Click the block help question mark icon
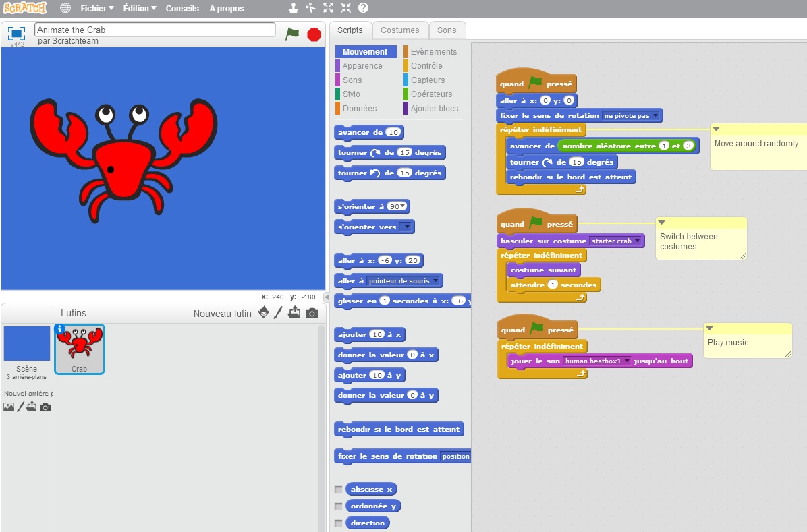Screen dimensions: 807x532 (x=363, y=8)
